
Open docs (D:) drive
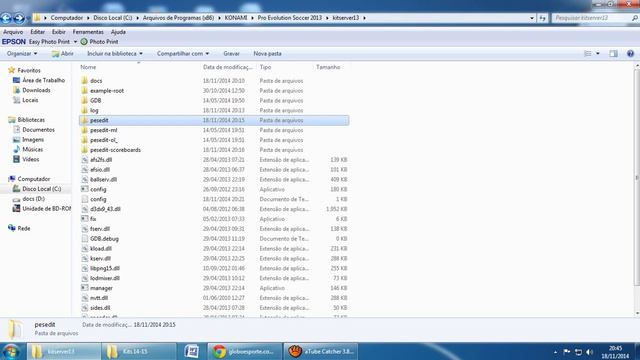[x=33, y=199]
